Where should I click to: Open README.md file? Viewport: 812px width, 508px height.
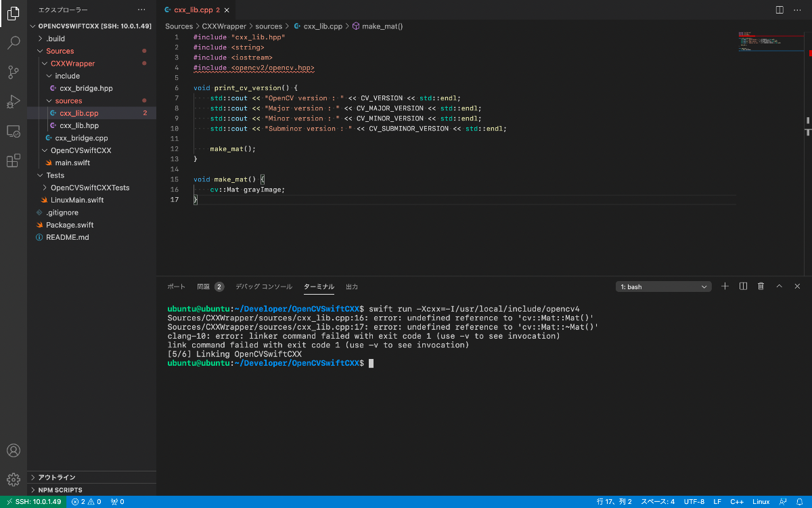click(67, 237)
